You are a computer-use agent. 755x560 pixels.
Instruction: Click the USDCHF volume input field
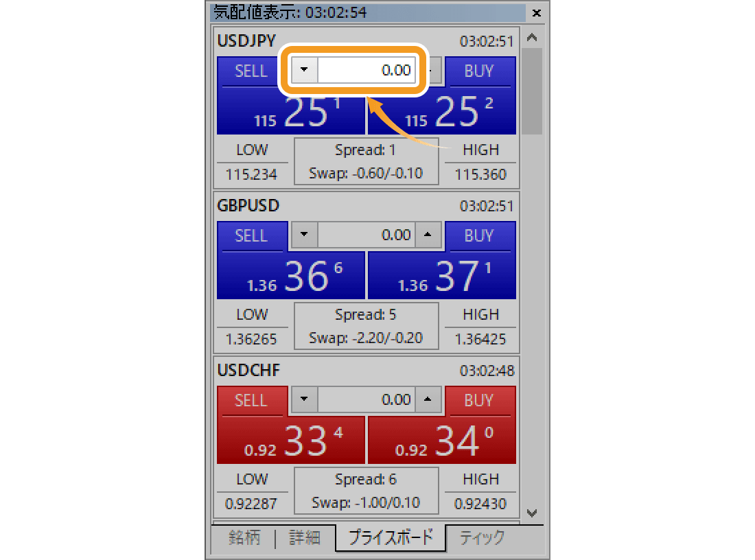pos(367,400)
